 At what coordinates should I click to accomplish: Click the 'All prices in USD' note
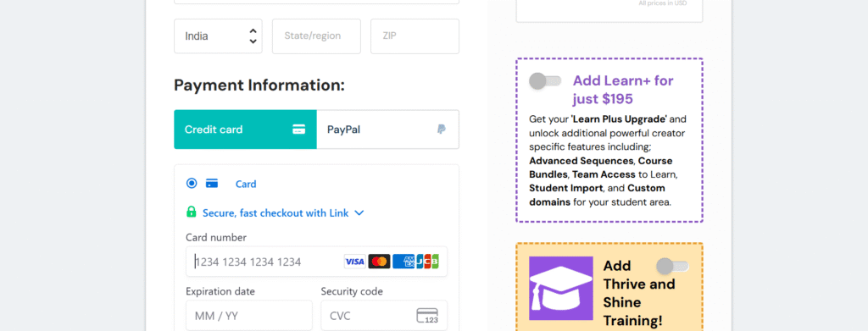[x=663, y=3]
